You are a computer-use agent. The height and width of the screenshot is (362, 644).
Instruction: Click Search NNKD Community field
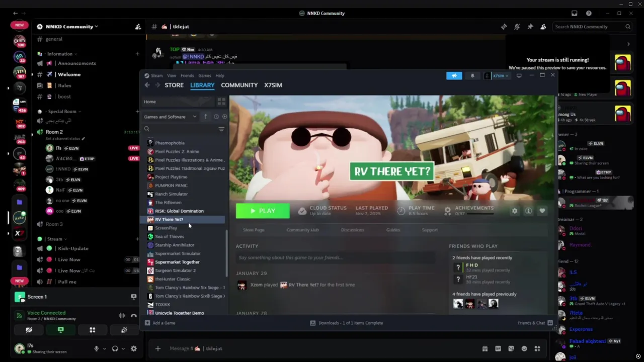592,27
